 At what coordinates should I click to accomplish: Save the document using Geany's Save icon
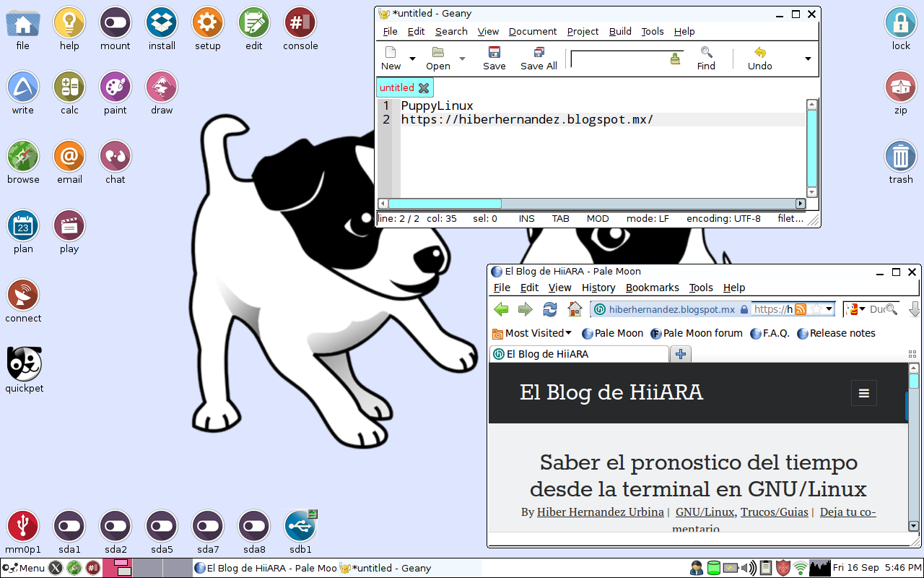494,58
